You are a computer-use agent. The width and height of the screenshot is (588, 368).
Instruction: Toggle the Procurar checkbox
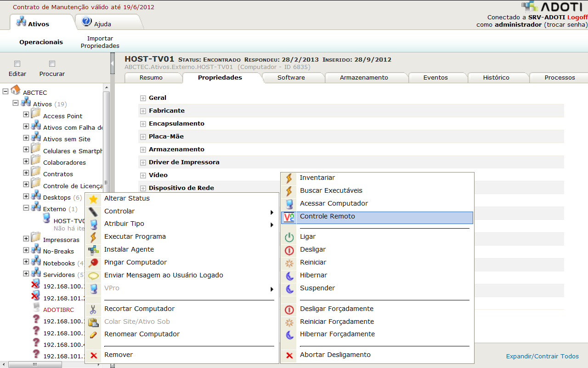(x=52, y=64)
